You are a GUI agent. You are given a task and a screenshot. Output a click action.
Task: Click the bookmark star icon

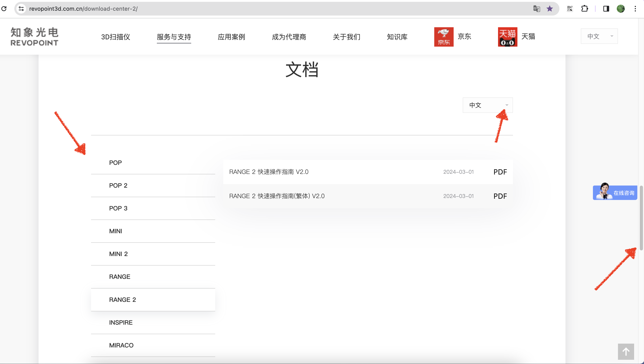pyautogui.click(x=550, y=9)
